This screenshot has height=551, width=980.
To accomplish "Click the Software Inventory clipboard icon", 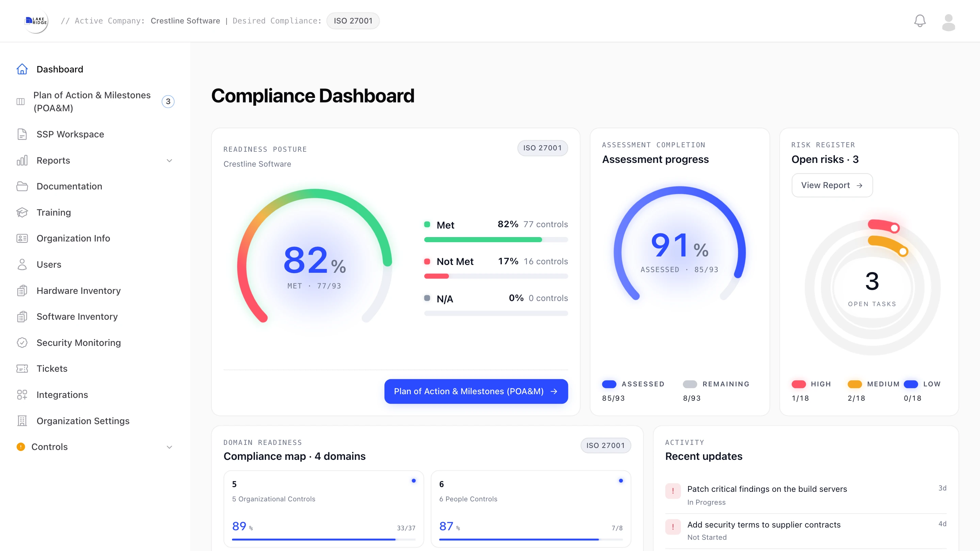I will [22, 316].
